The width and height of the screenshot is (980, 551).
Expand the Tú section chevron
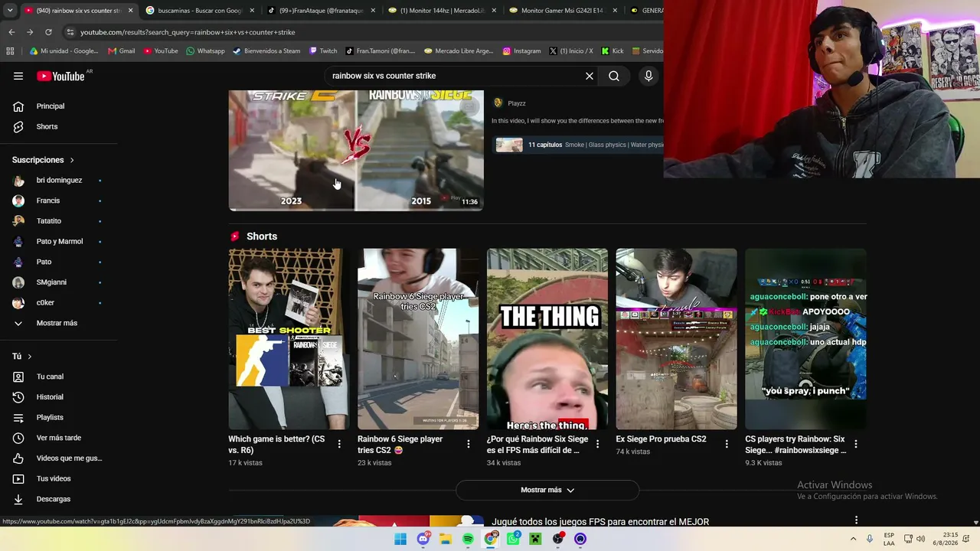click(x=30, y=357)
